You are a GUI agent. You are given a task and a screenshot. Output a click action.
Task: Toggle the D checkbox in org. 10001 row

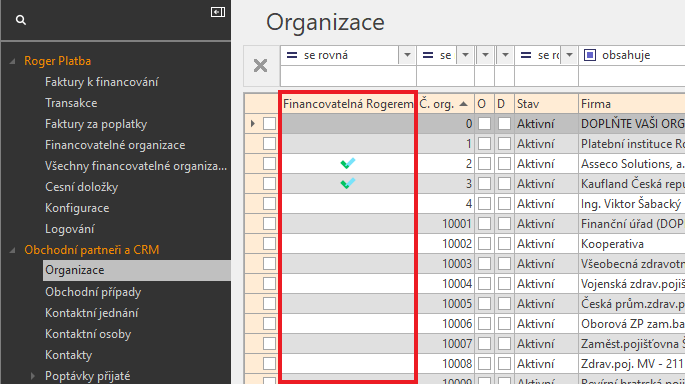tap(504, 224)
